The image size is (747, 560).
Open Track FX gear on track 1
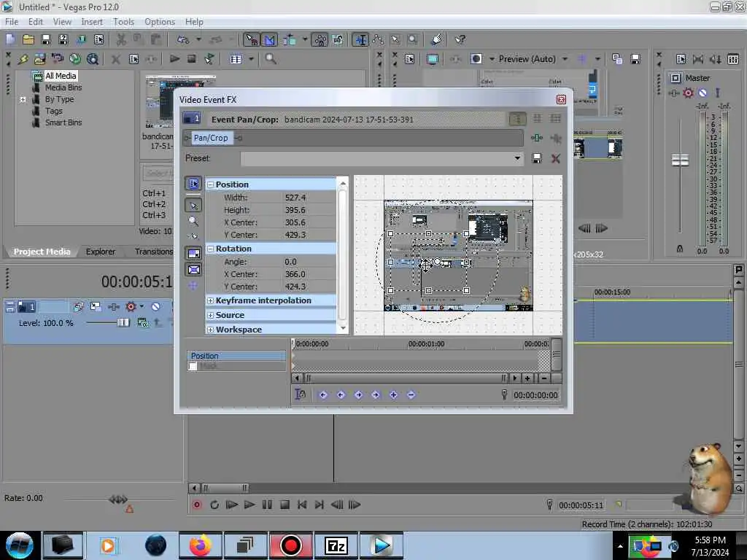(x=131, y=307)
